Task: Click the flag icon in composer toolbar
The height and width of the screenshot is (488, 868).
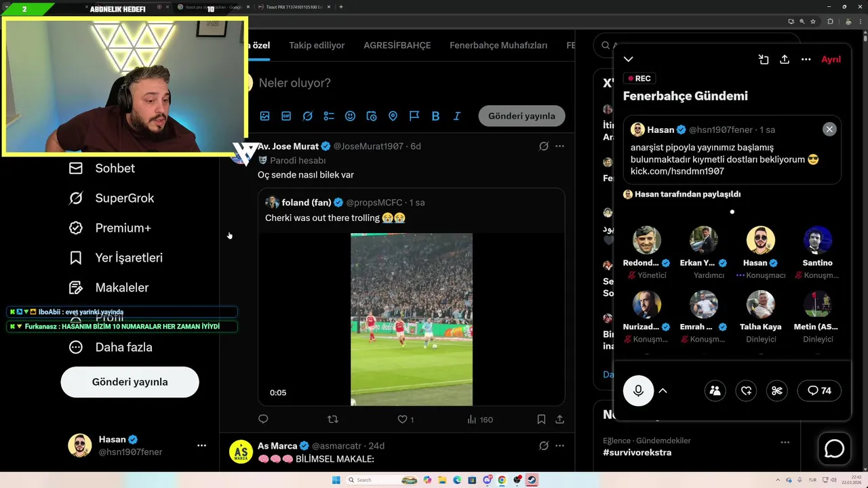Action: pos(414,116)
